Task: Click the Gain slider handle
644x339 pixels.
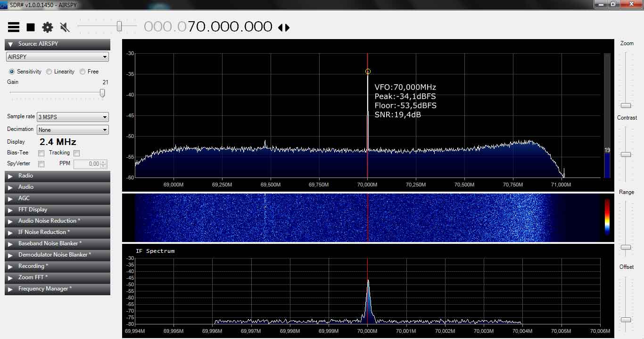Action: [x=102, y=93]
